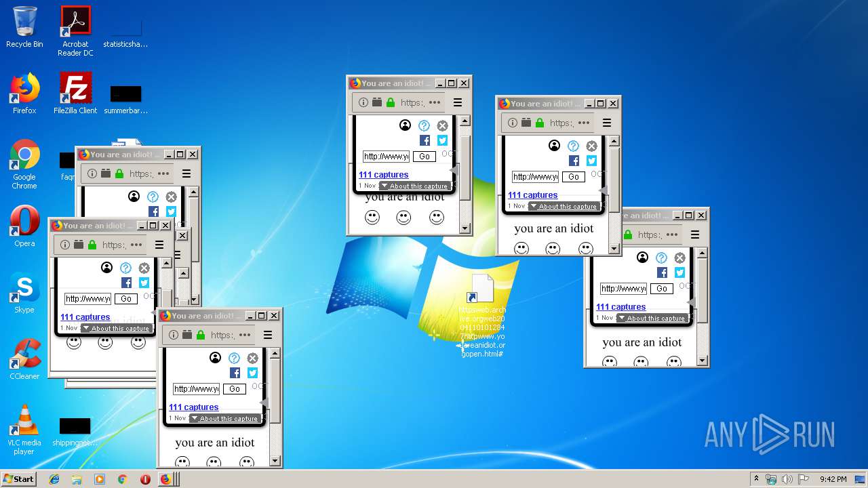Focus the URL field in bottom Firefox window
Image resolution: width=868 pixels, height=488 pixels.
196,389
